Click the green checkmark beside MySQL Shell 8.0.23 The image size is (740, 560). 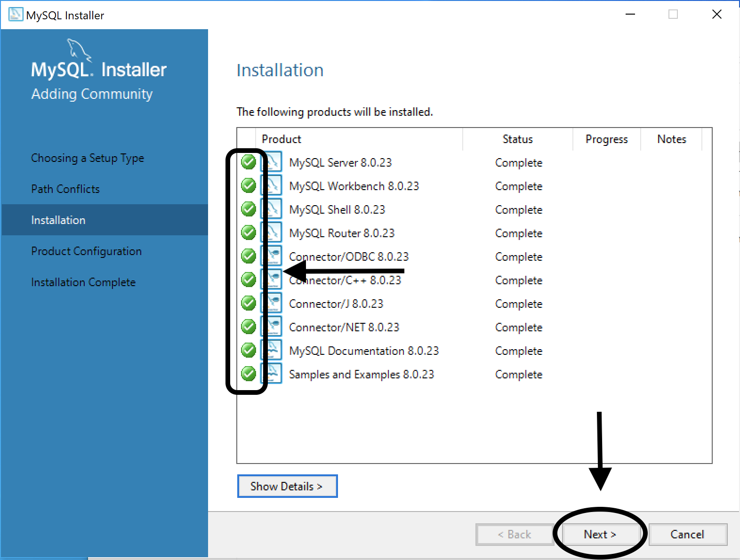249,209
